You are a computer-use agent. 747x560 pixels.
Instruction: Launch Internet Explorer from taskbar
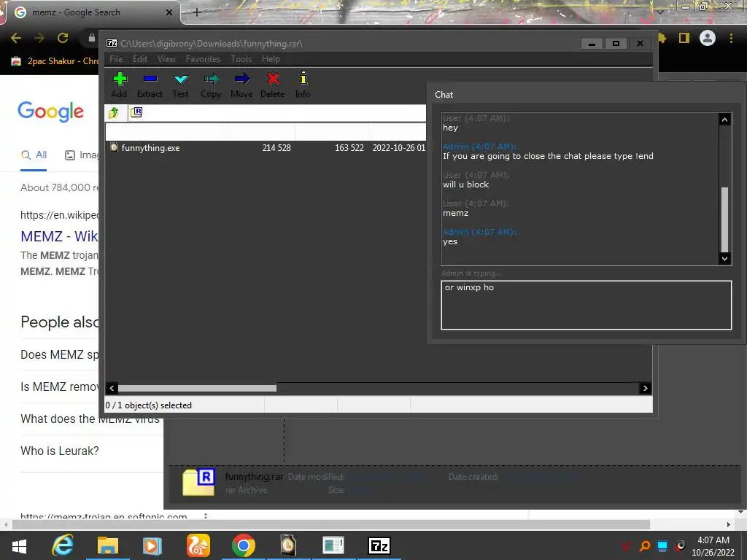[63, 545]
